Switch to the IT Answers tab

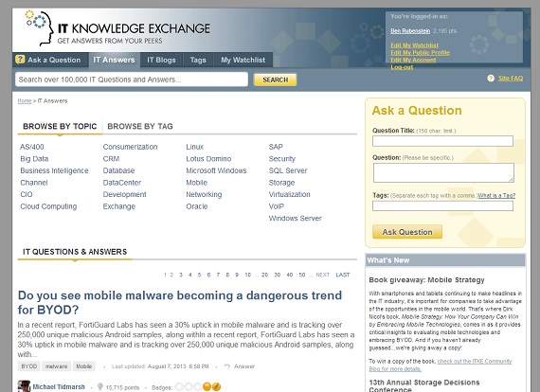pyautogui.click(x=114, y=60)
